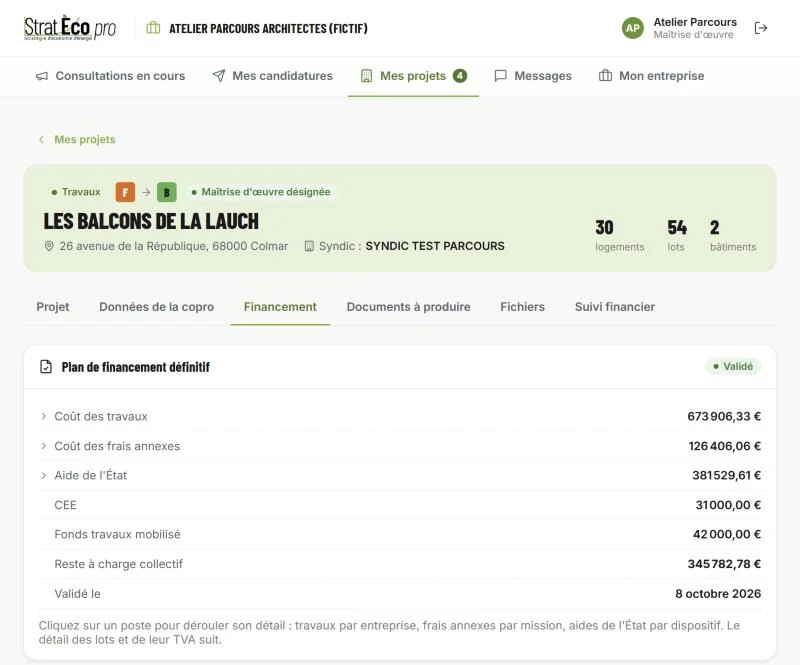Click the amount 673 906,33 €
The image size is (800, 665).
(724, 416)
